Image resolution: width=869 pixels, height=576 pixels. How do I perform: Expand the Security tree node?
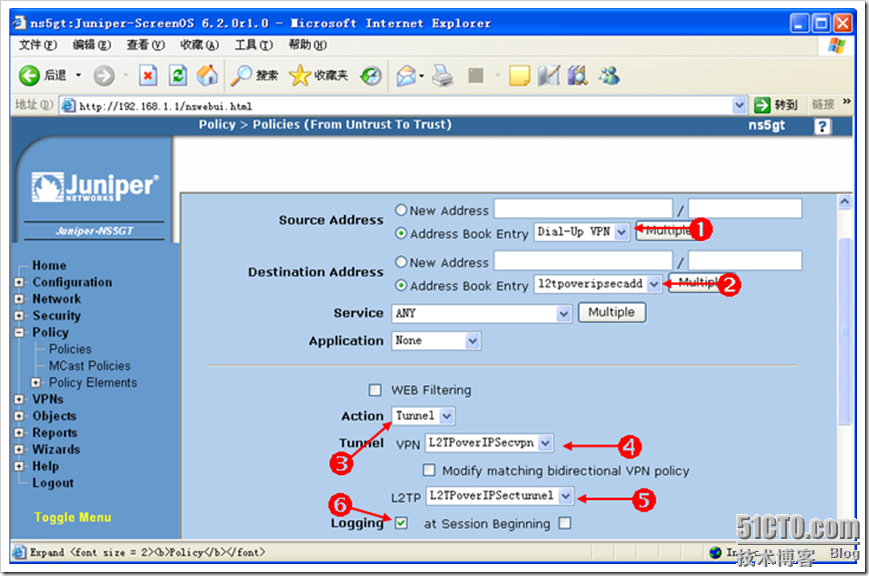(19, 315)
